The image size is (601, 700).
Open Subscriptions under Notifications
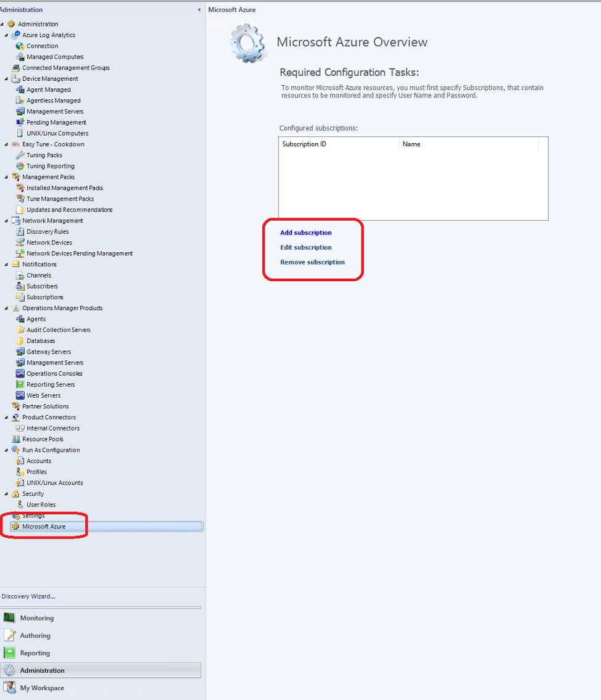[x=45, y=297]
